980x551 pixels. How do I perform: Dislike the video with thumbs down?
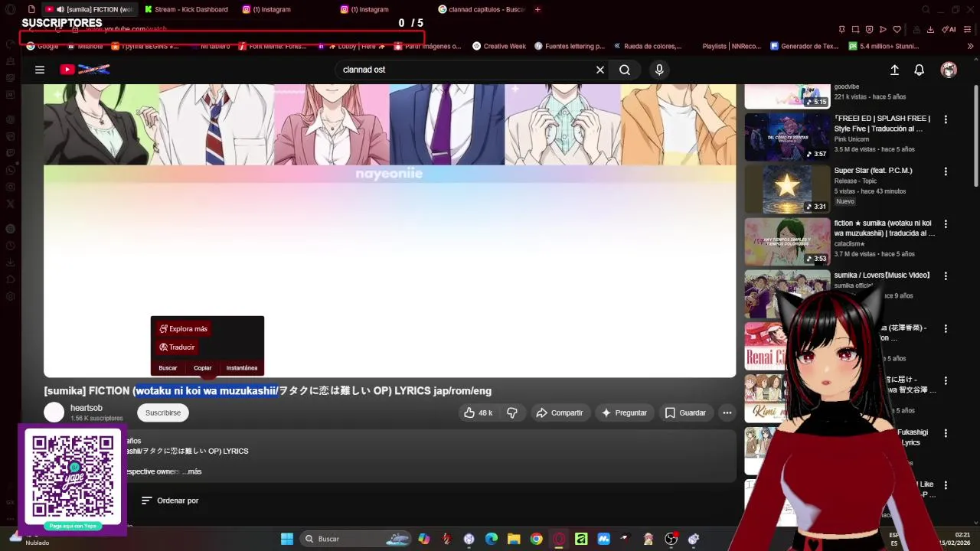(512, 412)
